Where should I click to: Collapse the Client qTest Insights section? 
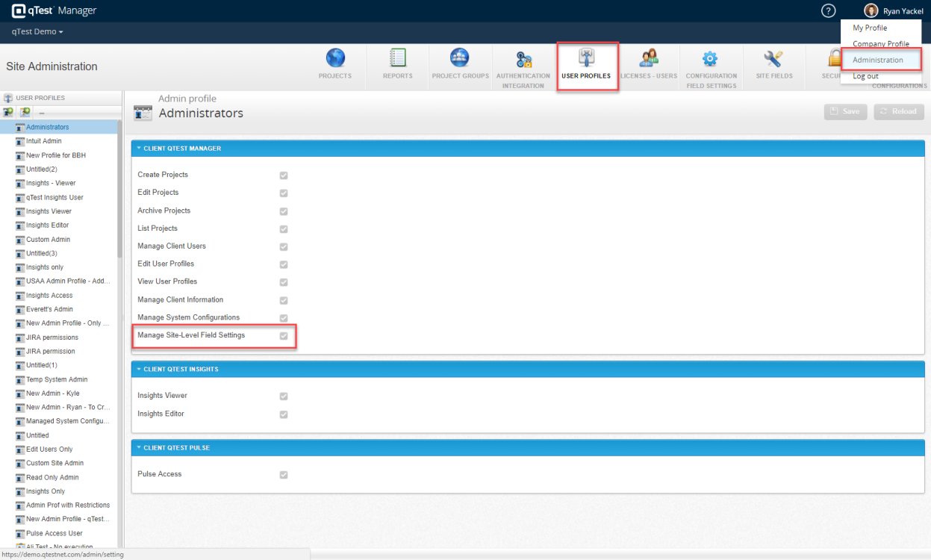click(x=139, y=370)
